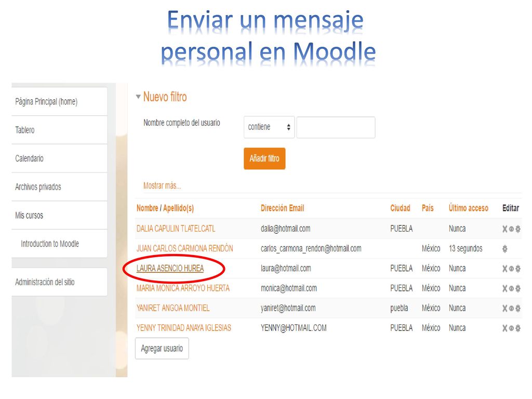
Task: Select the email monica@hotmail.com
Action: [289, 288]
